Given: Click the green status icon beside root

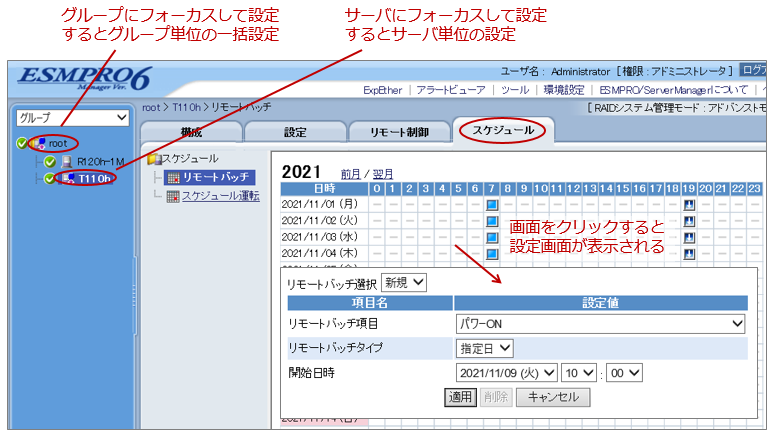Looking at the screenshot, I should click(22, 144).
